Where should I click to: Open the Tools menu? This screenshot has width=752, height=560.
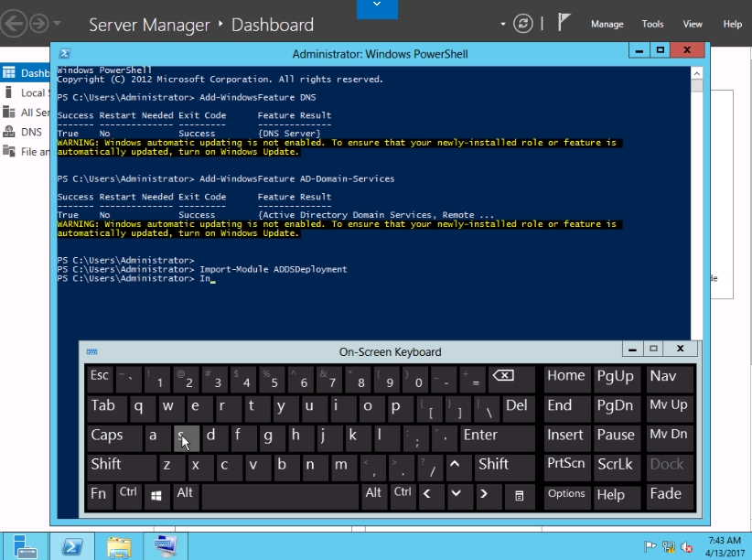[652, 25]
